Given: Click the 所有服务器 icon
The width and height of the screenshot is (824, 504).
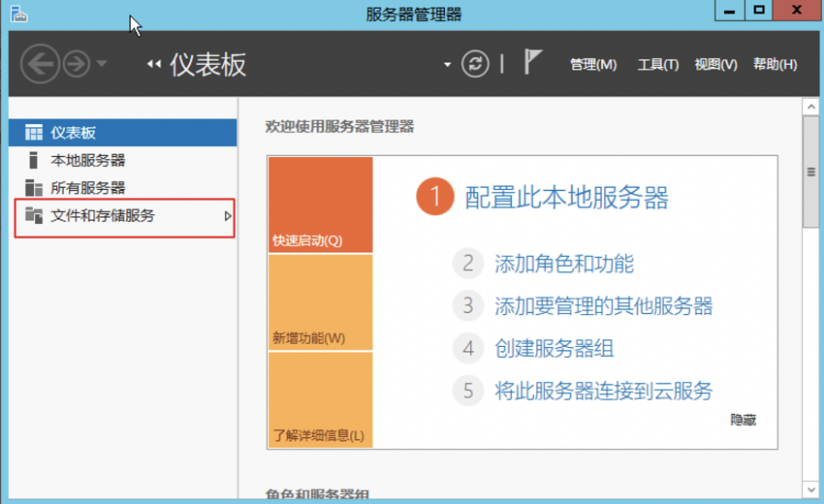Looking at the screenshot, I should 34,188.
